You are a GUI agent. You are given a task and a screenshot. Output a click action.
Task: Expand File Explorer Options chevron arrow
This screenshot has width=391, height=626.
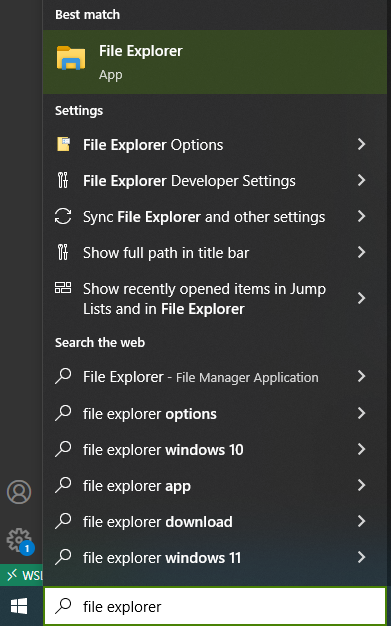[361, 144]
